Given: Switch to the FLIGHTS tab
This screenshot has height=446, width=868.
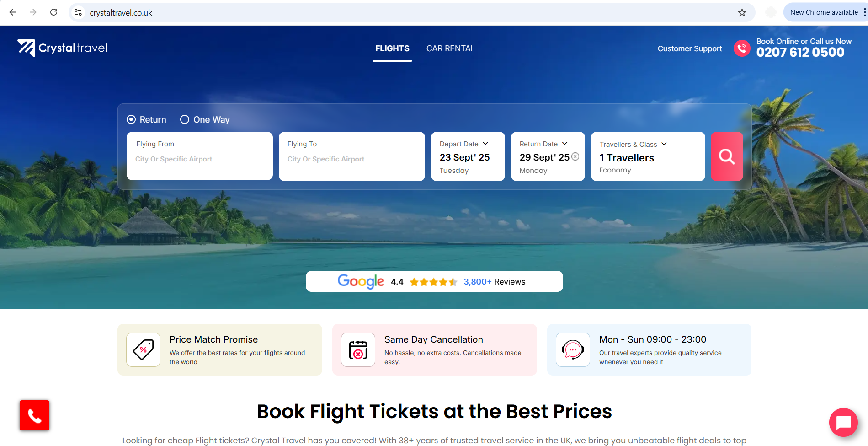Looking at the screenshot, I should click(392, 48).
